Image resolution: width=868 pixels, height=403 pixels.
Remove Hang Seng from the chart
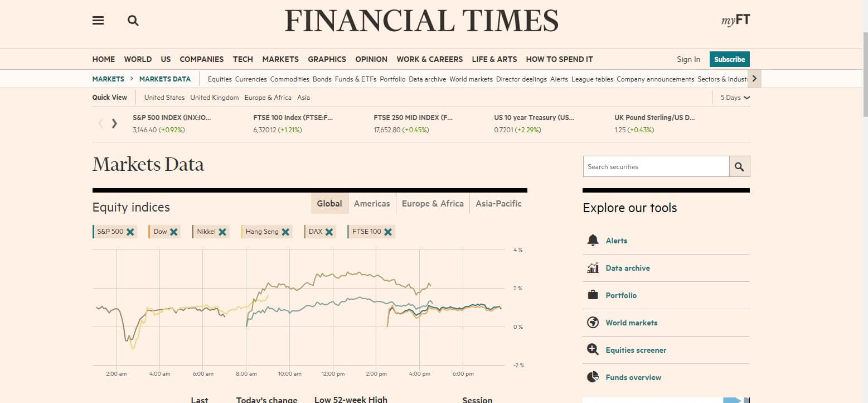pyautogui.click(x=285, y=232)
